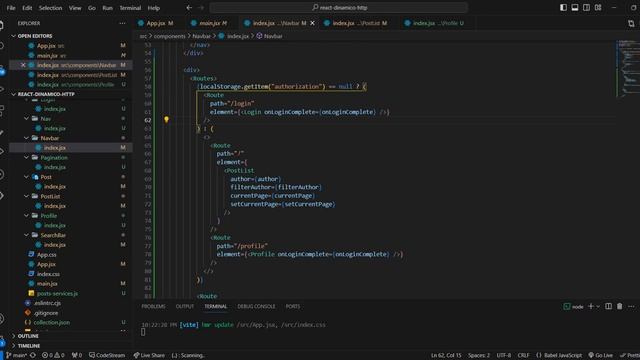This screenshot has width=640, height=360.
Task: Open the Edit menu
Action: 27,8
